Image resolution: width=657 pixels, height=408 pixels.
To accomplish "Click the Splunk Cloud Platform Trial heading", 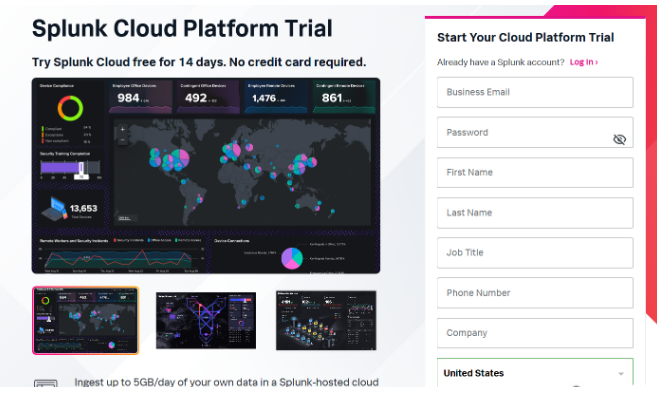I will (182, 29).
